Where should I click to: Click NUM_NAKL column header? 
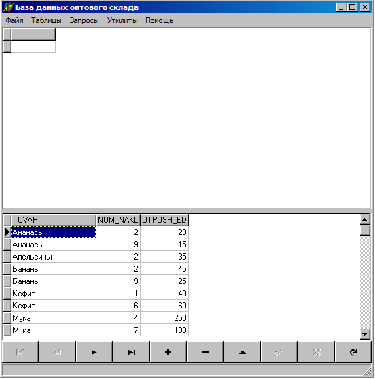[x=118, y=220]
